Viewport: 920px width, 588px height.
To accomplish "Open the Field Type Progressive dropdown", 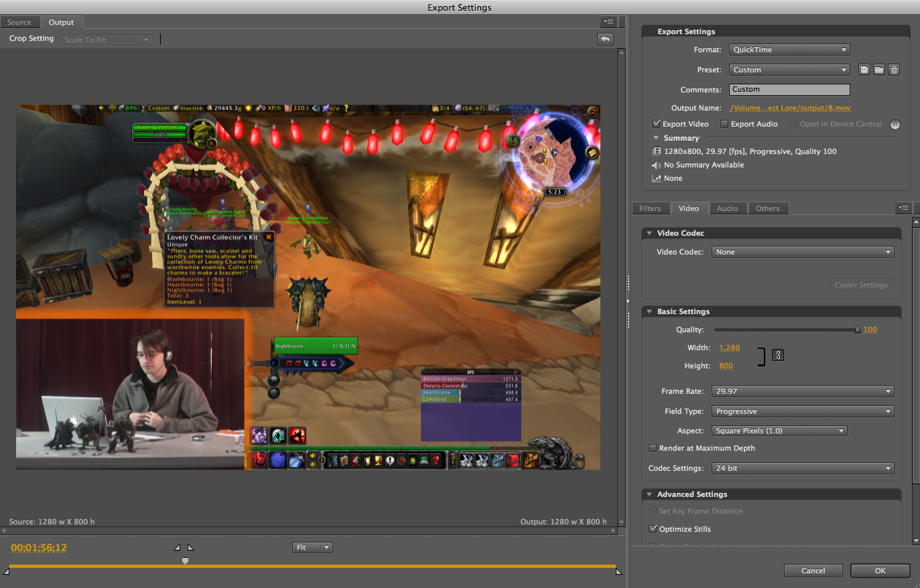I will 803,411.
